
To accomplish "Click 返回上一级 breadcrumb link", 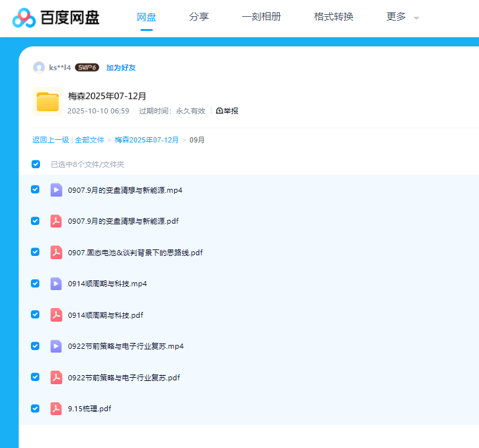I will click(x=50, y=140).
